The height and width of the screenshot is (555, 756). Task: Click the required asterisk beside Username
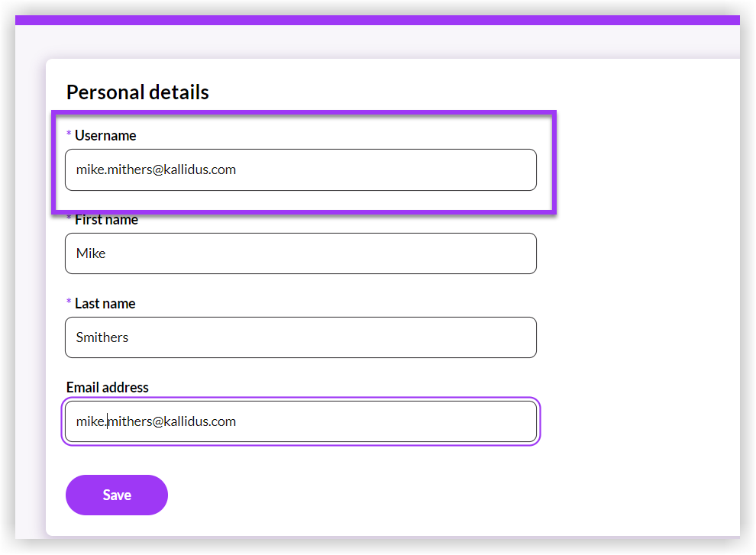(x=69, y=135)
